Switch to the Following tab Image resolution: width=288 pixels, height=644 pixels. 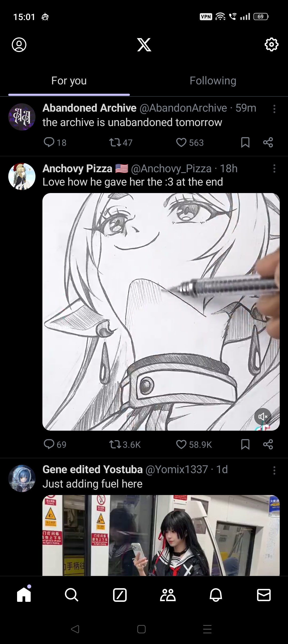pos(213,81)
